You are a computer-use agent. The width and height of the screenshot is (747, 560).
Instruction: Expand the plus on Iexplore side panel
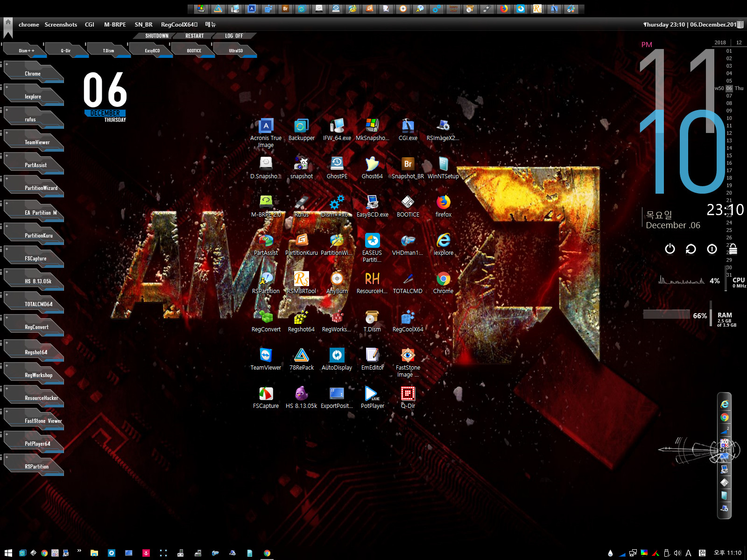pos(7,87)
